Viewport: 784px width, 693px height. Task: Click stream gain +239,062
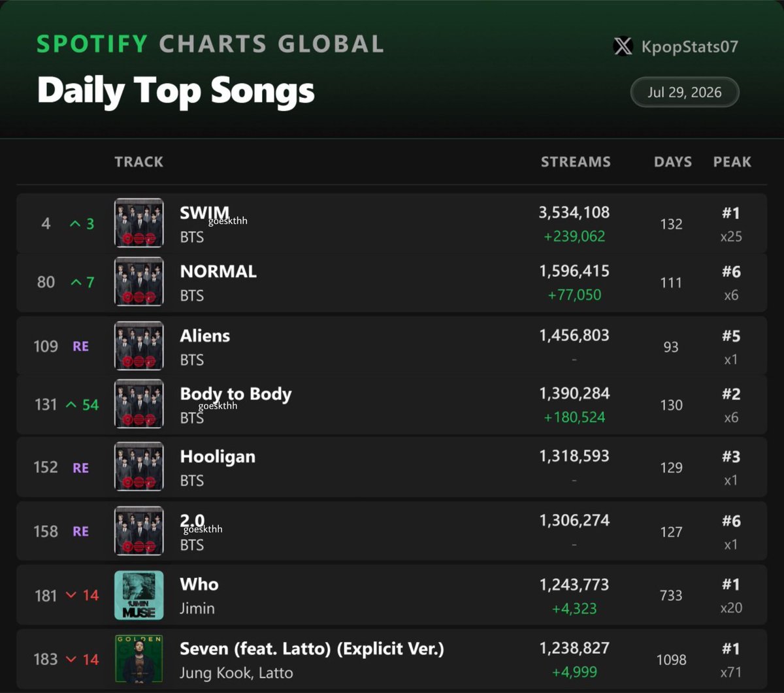coord(574,236)
